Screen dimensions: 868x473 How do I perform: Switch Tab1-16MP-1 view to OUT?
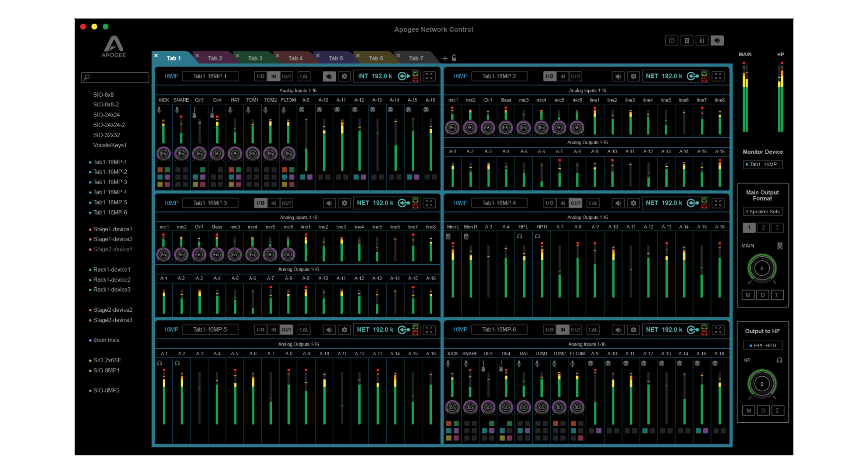(287, 76)
